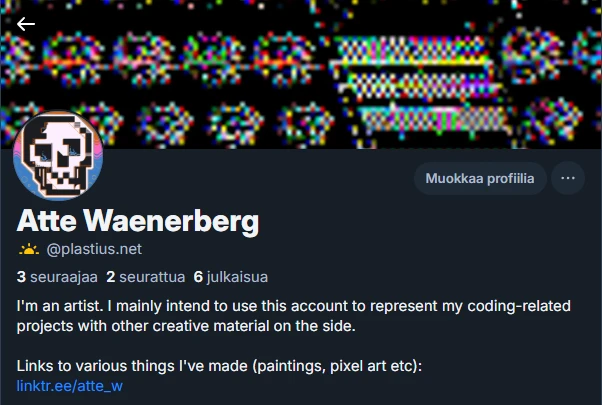The image size is (602, 405).
Task: Go back using the left arrow
Action: click(26, 24)
